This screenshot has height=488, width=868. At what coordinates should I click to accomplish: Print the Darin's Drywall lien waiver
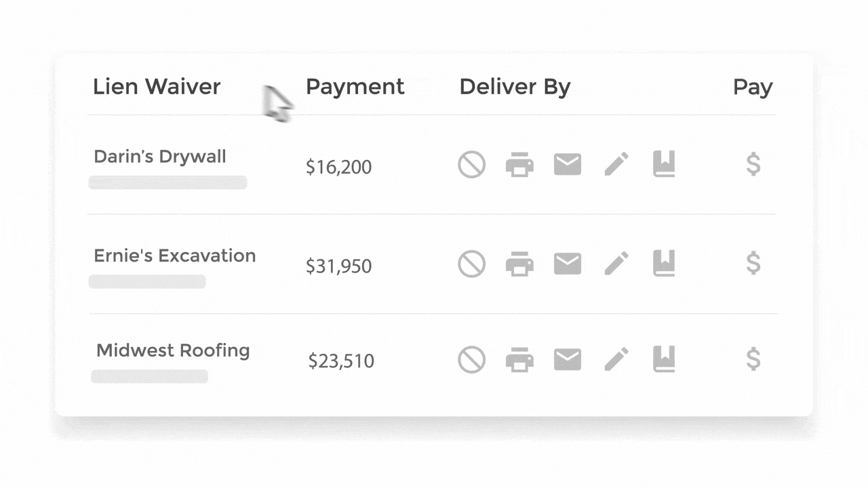(519, 165)
